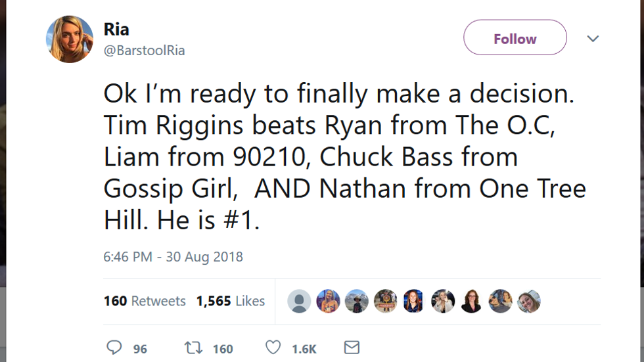Click the default gray silhouette liker avatar
The width and height of the screenshot is (644, 362).
point(299,301)
